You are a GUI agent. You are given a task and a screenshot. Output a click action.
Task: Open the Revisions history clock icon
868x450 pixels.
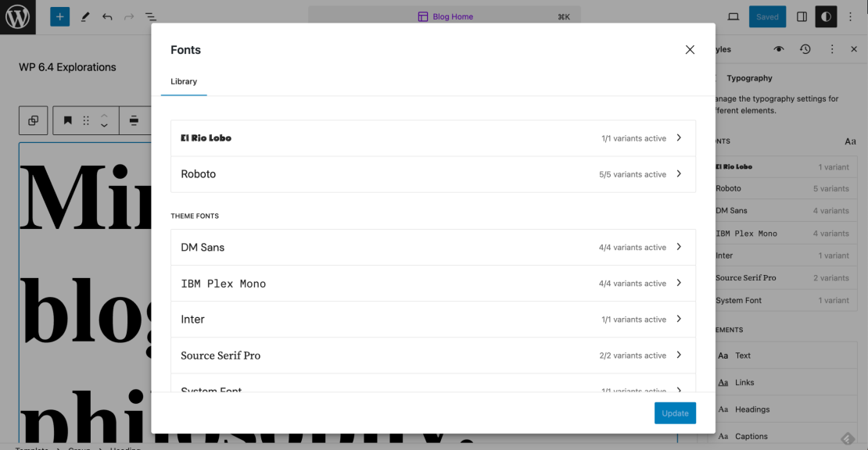[x=805, y=48]
